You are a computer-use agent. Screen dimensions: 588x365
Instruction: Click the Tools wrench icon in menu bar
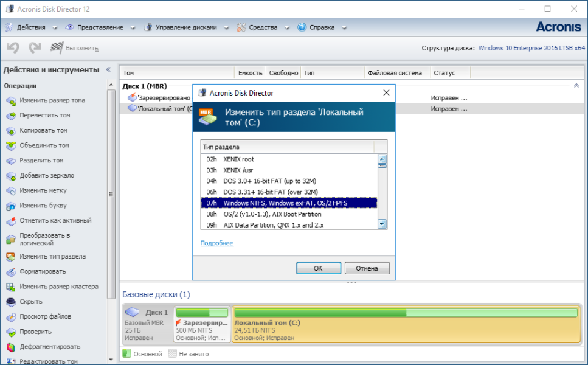pos(241,27)
